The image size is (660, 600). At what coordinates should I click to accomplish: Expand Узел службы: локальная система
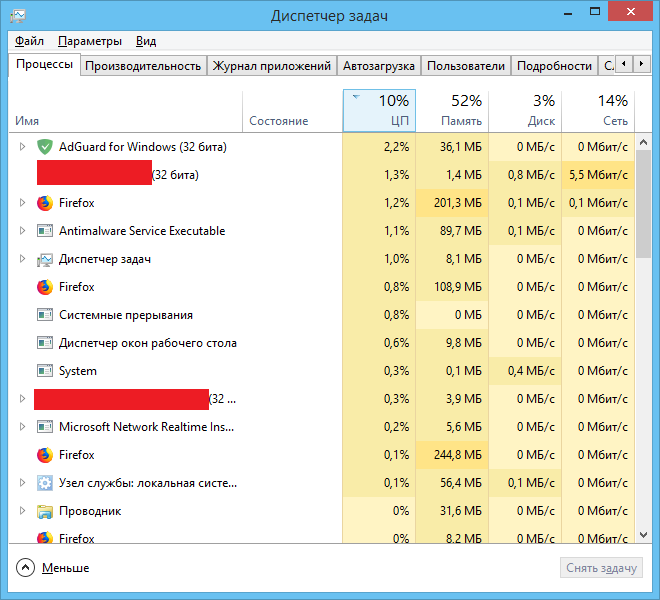(x=22, y=483)
